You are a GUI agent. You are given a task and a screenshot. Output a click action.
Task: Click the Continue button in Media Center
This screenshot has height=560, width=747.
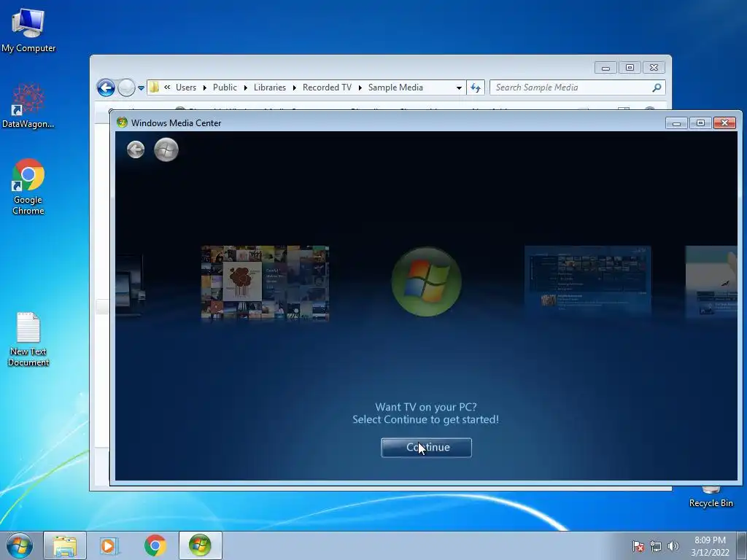pos(426,448)
